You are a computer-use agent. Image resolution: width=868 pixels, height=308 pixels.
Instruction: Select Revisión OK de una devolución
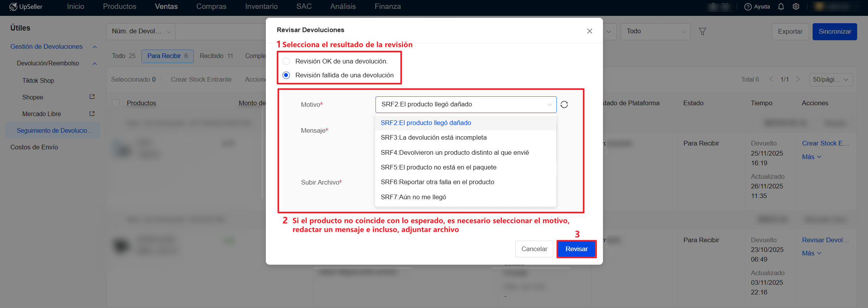(286, 61)
